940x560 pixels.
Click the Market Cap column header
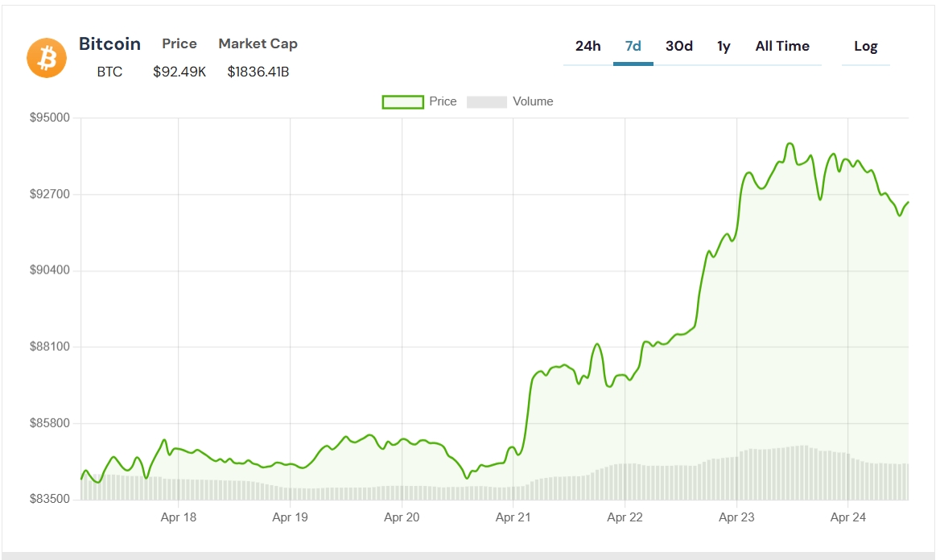tap(258, 43)
